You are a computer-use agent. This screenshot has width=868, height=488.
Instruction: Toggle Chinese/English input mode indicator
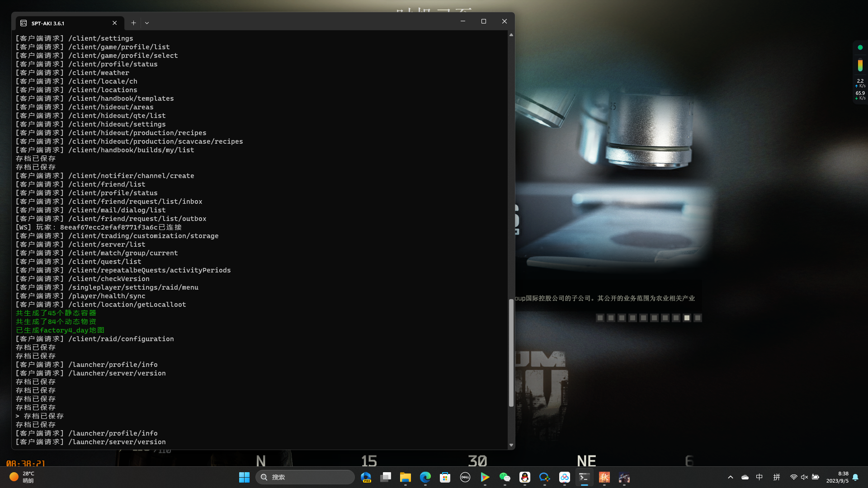tap(759, 477)
